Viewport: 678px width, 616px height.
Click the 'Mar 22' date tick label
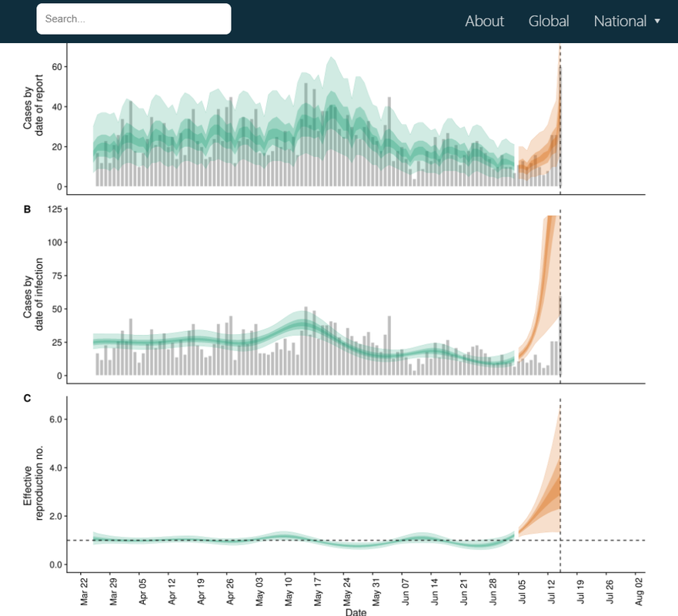pos(84,591)
